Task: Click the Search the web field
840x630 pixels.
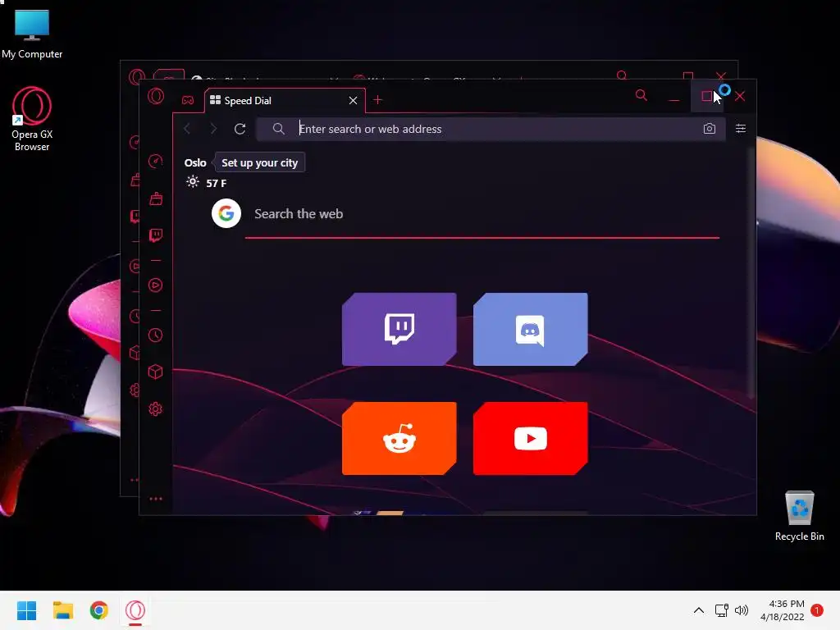Action: coord(482,214)
